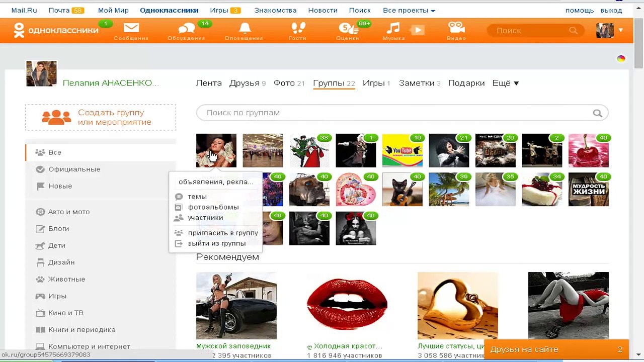This screenshot has height=362, width=644.
Task: Open the red lips recommended group image
Action: click(x=347, y=306)
